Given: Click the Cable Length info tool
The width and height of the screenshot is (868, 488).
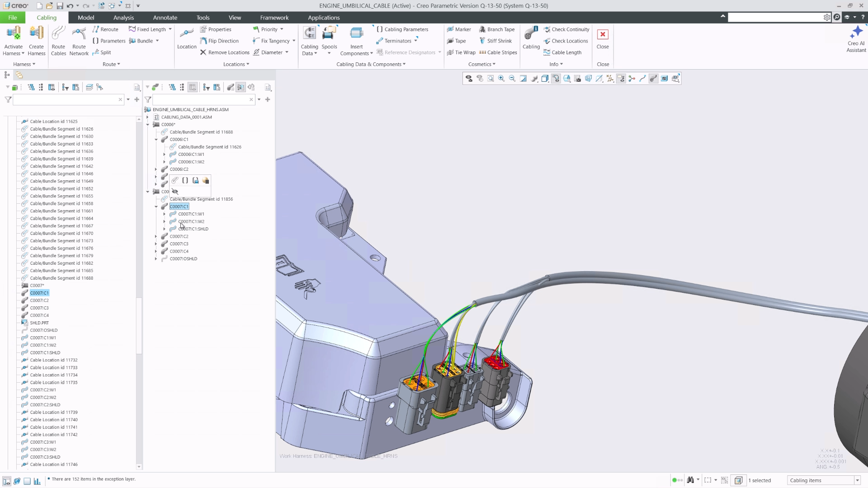Looking at the screenshot, I should pyautogui.click(x=562, y=52).
